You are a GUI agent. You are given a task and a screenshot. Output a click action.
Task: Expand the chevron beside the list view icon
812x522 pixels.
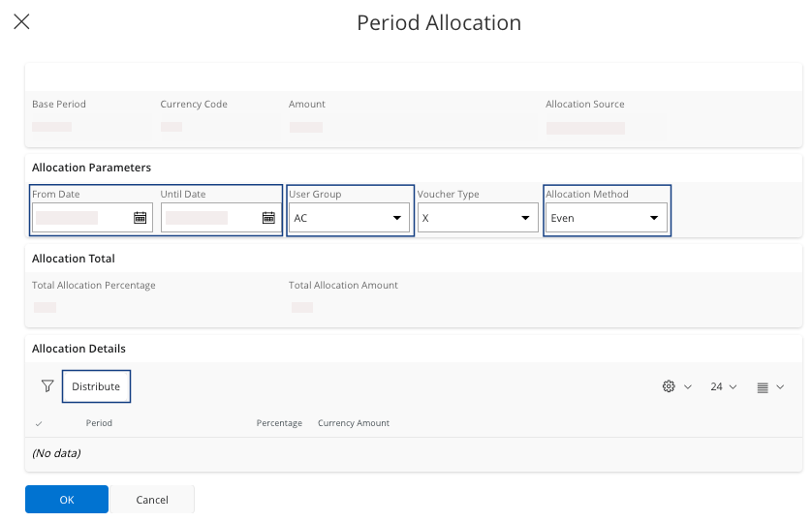pos(781,387)
